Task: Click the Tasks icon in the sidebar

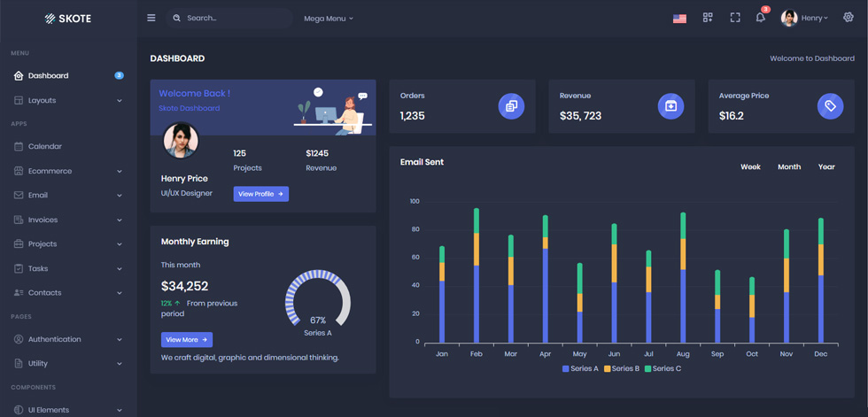Action: tap(19, 268)
